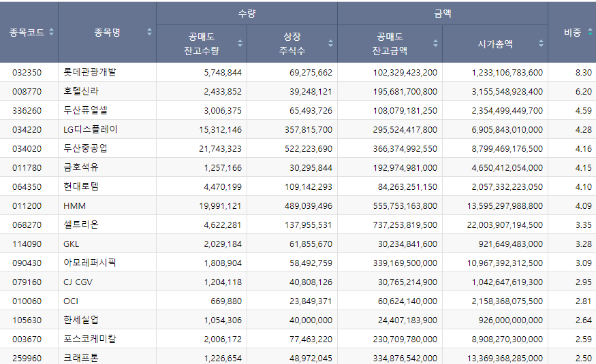Sort by 상장 주식수 sort arrows
596x364 pixels.
[x=330, y=44]
